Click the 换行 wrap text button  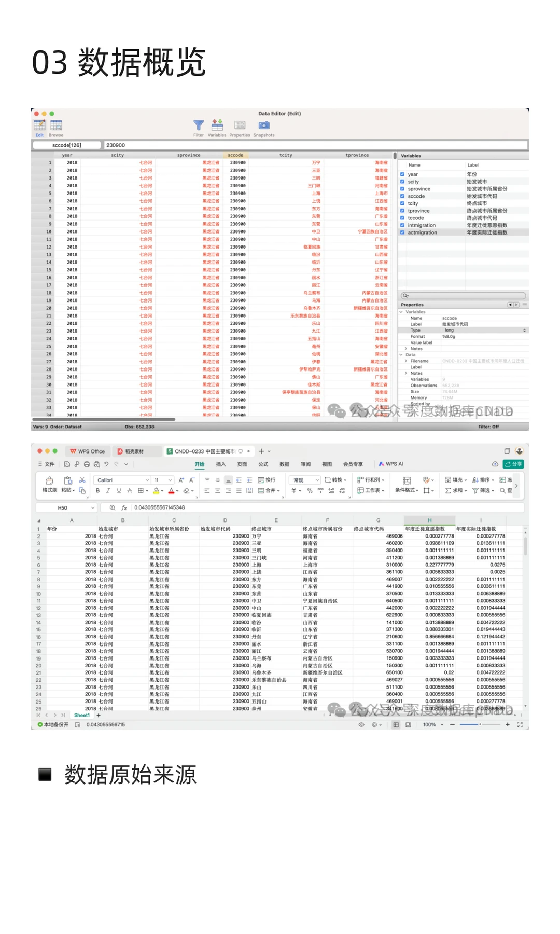click(x=267, y=480)
